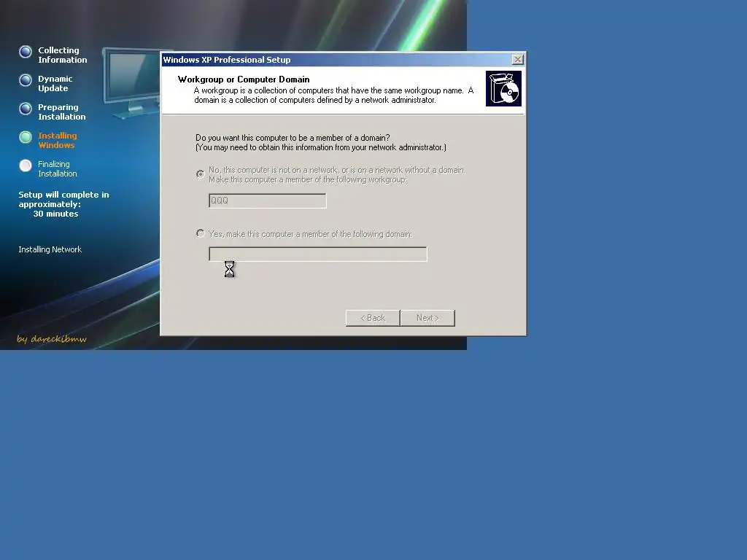Click the 'Preparing Installation' step label

click(62, 112)
